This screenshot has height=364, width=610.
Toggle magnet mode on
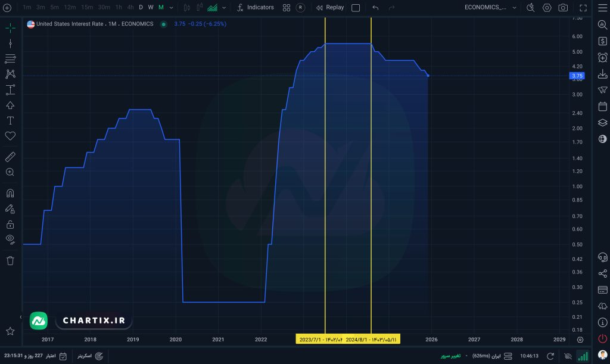(10, 193)
